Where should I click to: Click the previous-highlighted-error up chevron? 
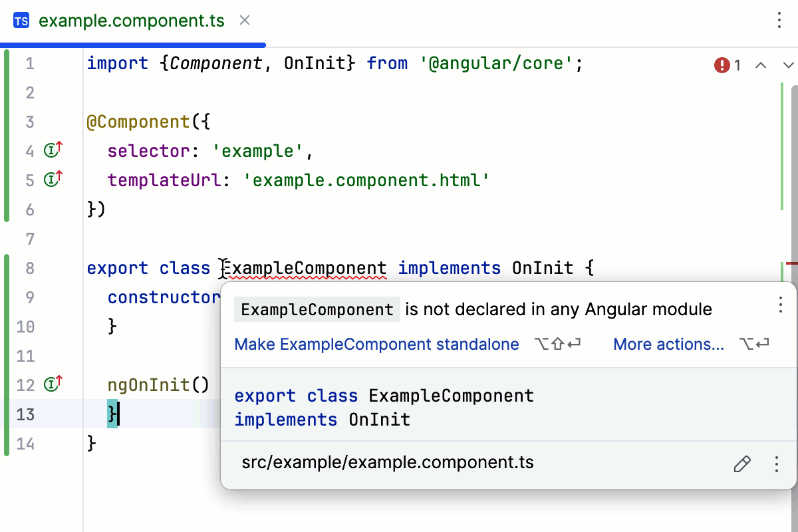point(761,65)
